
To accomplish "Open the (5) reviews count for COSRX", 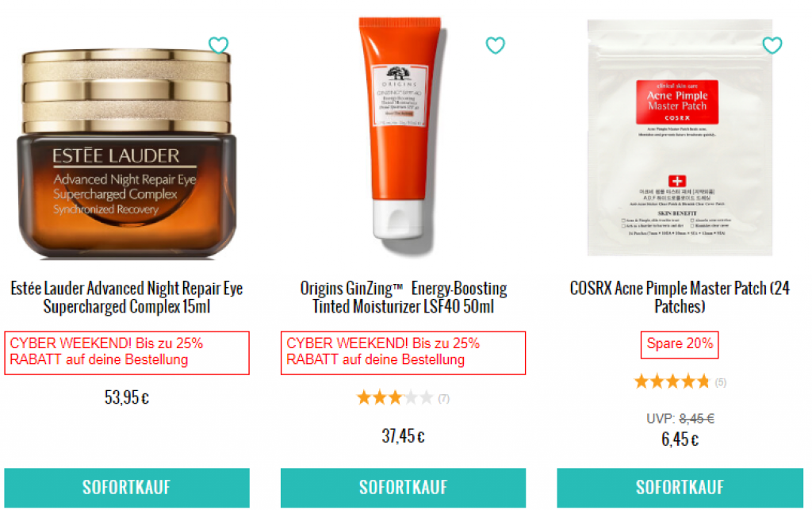I will [x=720, y=382].
